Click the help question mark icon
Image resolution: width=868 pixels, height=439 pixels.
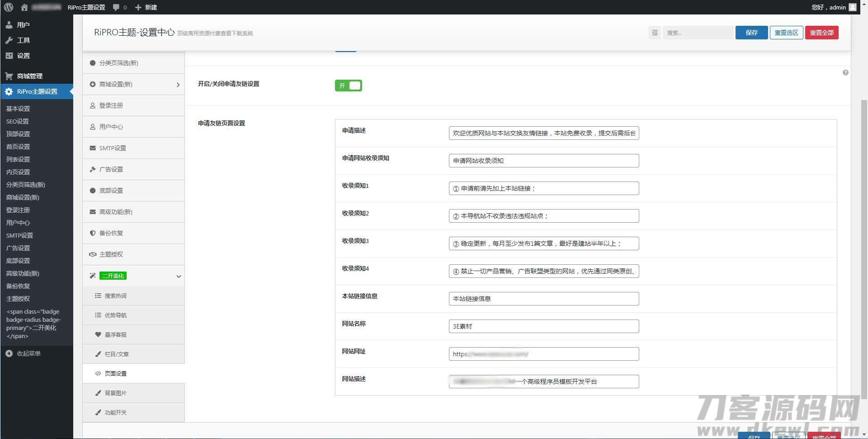point(845,73)
